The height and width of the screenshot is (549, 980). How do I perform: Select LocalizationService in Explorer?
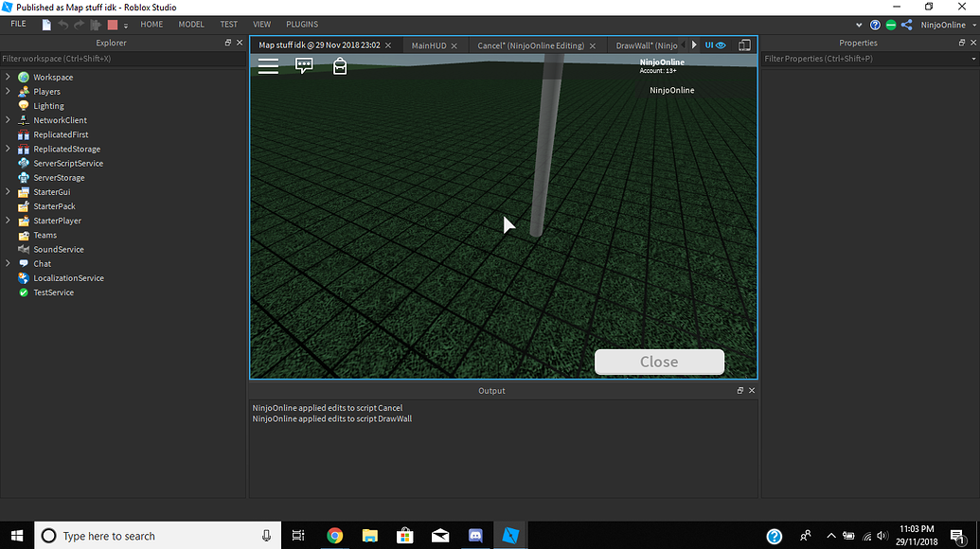tap(69, 278)
